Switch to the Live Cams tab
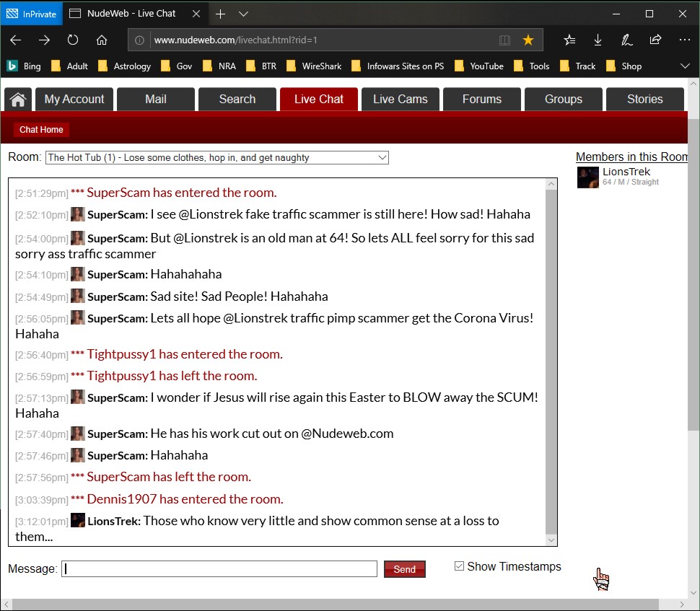 pyautogui.click(x=400, y=100)
